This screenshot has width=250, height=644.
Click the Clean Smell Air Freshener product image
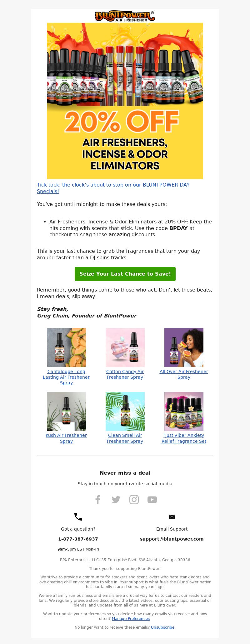125,411
